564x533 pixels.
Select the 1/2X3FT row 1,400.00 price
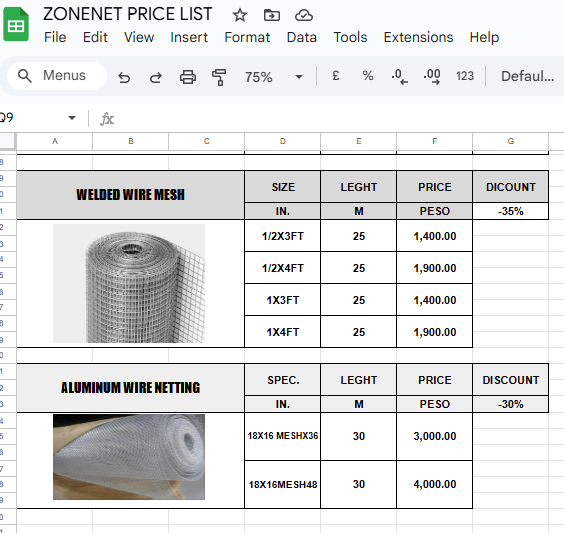[435, 236]
